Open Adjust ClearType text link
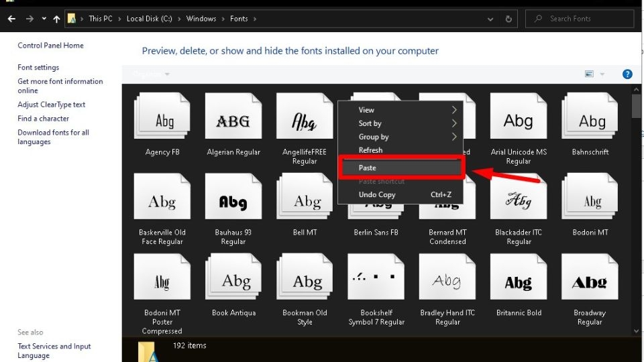Screen dimensions: 644x362 [x=52, y=105]
